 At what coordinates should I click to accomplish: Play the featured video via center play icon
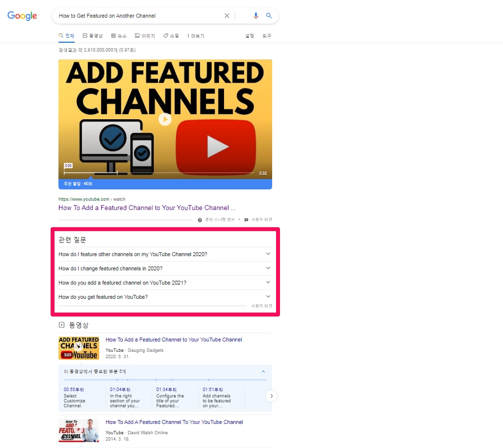(165, 119)
